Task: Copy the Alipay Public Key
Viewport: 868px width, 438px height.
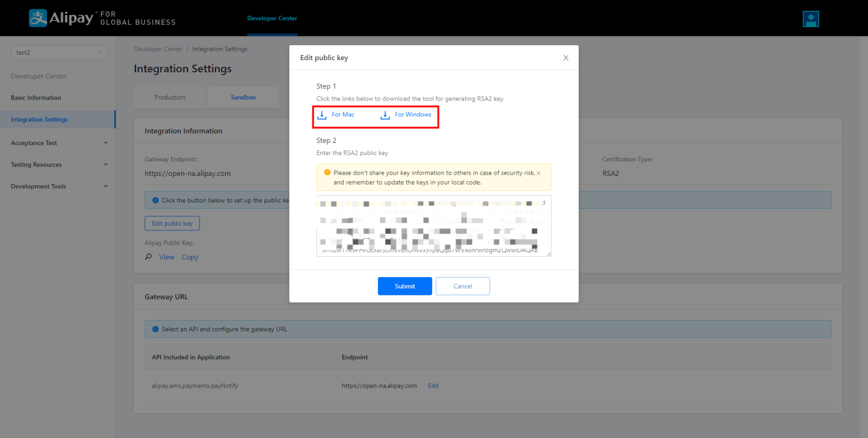Action: (x=190, y=257)
